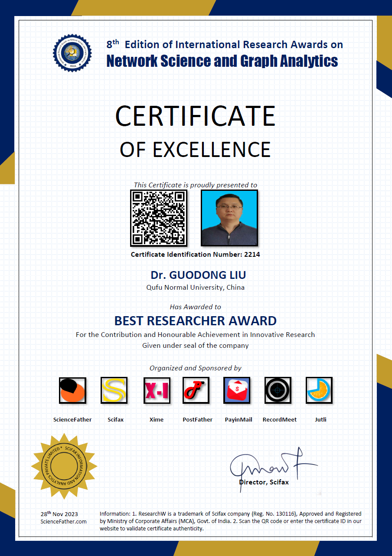The height and width of the screenshot is (556, 392).
Task: Click the RecordMeet target icon
Action: (278, 390)
